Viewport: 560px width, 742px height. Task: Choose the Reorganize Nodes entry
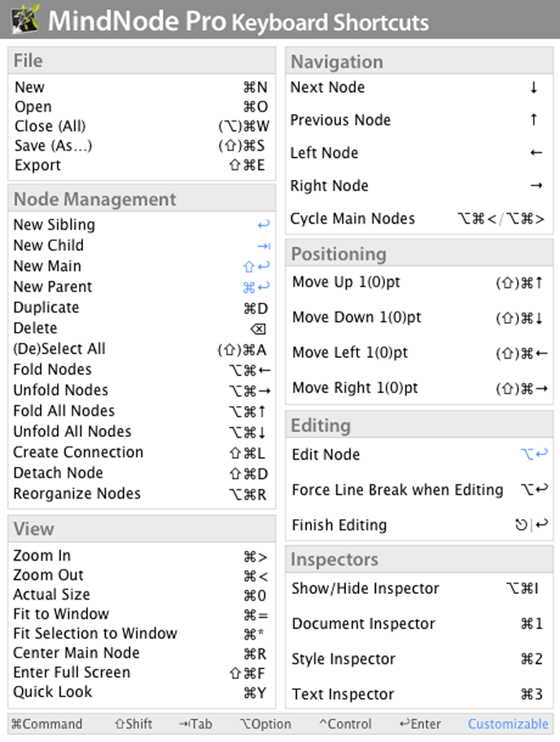77,494
